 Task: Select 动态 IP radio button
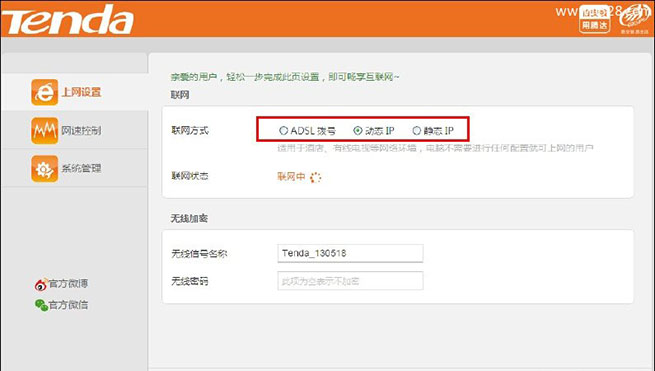pyautogui.click(x=358, y=131)
